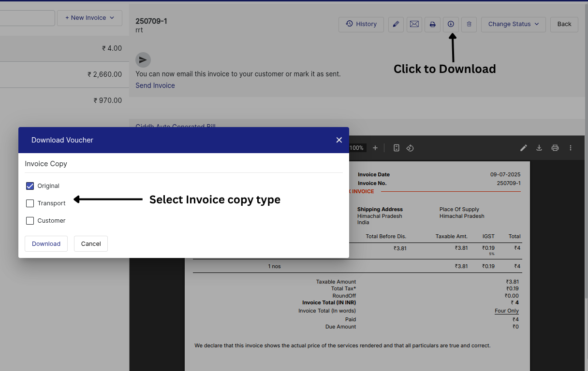The width and height of the screenshot is (588, 371).
Task: Select the ₹ 4.00 invoice row
Action: [64, 48]
